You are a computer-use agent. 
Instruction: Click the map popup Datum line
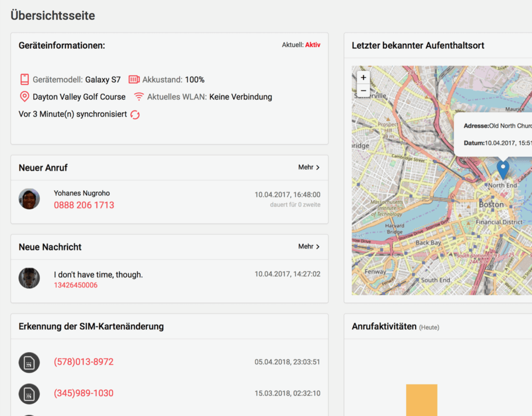[498, 143]
